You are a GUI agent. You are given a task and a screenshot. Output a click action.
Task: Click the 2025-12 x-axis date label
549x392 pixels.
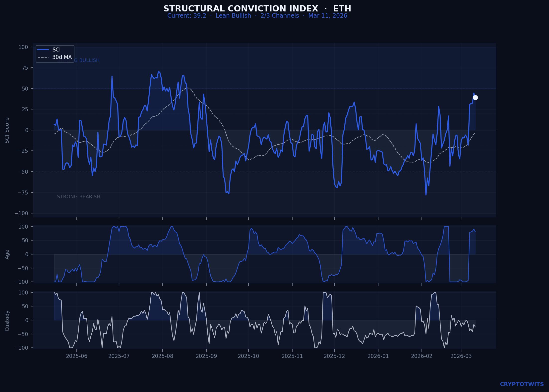pos(334,356)
